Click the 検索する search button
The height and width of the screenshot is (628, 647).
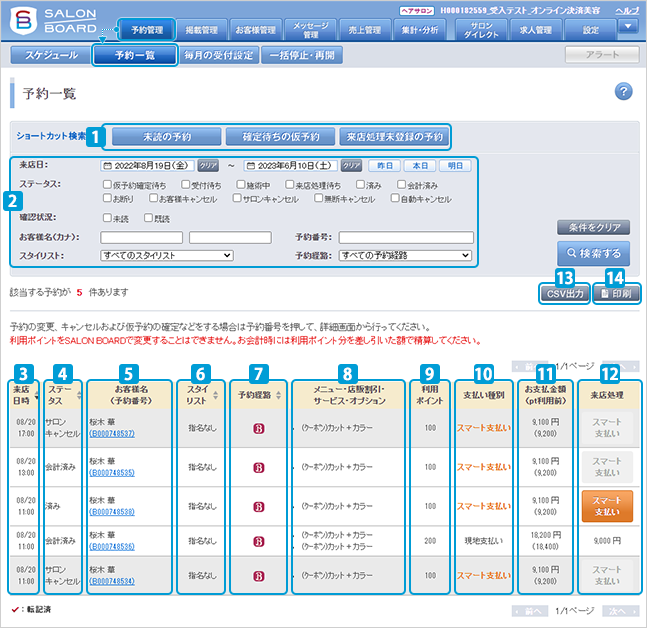(594, 253)
